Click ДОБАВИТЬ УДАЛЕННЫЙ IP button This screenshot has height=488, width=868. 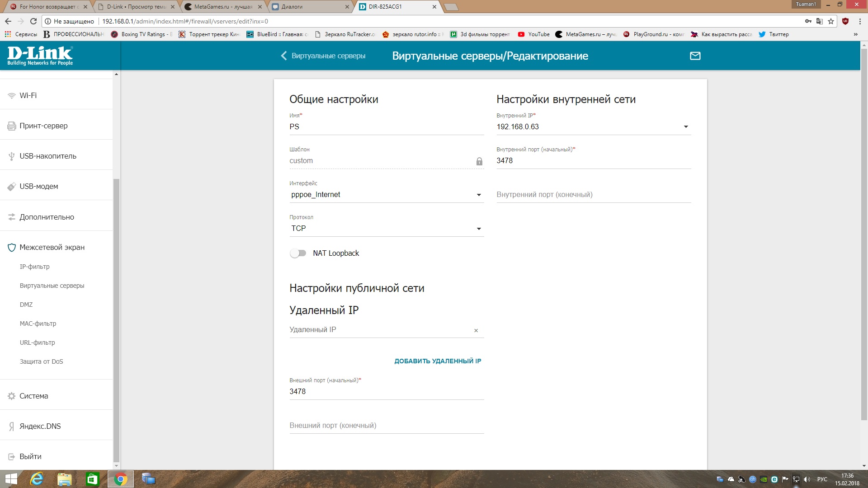point(438,361)
